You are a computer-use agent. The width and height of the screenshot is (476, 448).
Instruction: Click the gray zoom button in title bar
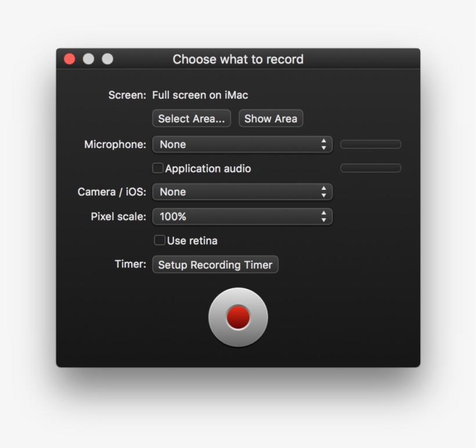coord(107,59)
